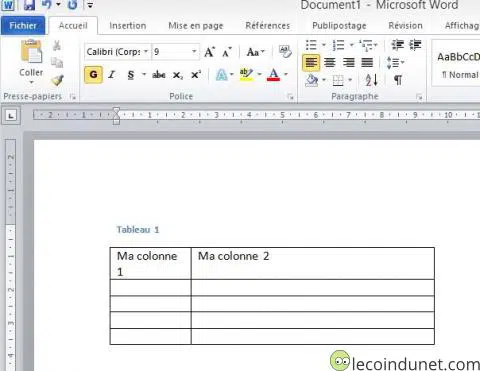Select the format painter brush
The width and height of the screenshot is (480, 371).
click(x=57, y=80)
